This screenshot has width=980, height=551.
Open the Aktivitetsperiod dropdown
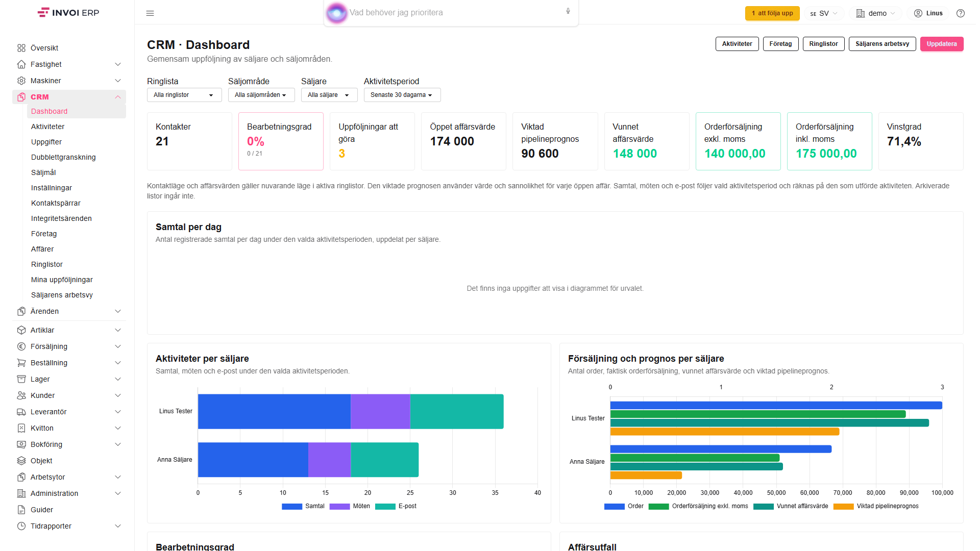(402, 95)
